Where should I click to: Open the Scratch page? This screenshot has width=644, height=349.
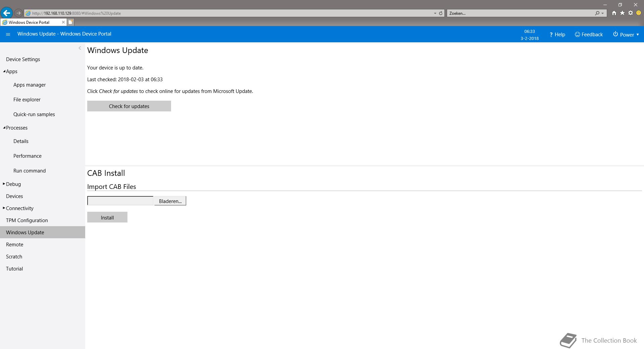[x=14, y=257]
